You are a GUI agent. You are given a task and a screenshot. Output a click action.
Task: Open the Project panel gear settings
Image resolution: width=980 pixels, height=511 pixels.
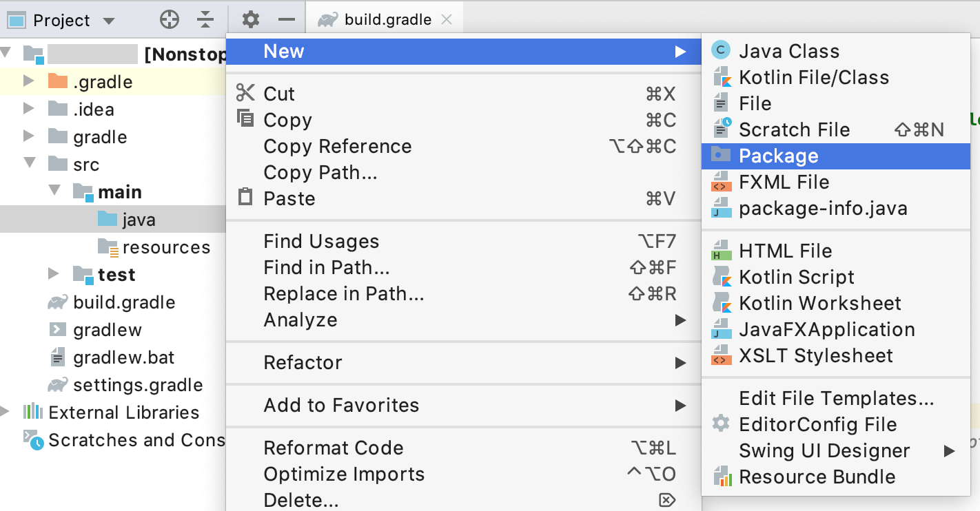[251, 20]
